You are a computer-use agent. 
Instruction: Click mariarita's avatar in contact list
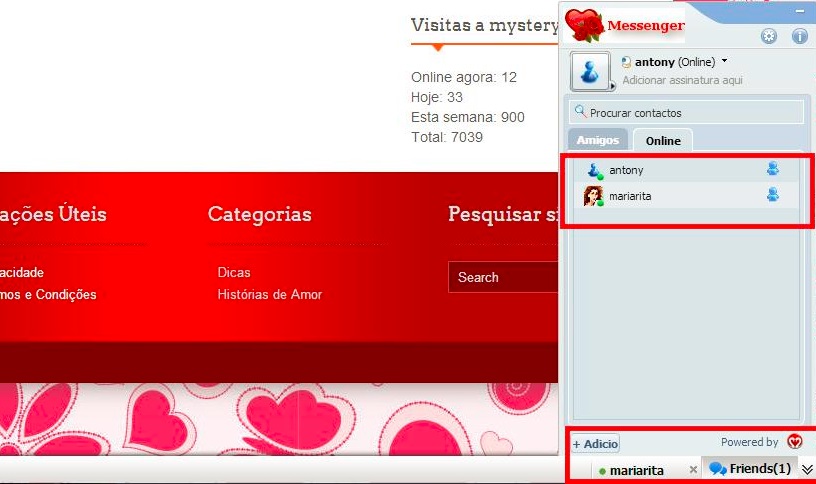[x=593, y=196]
